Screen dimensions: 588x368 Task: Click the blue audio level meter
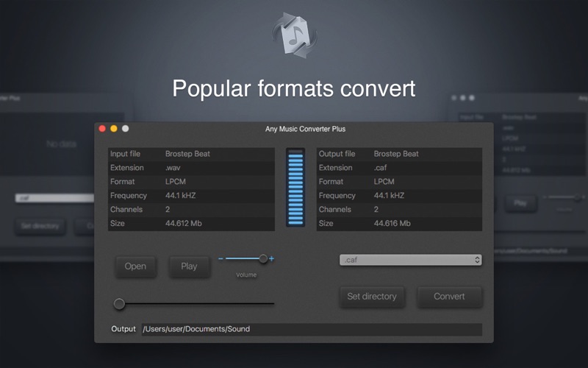coord(295,187)
